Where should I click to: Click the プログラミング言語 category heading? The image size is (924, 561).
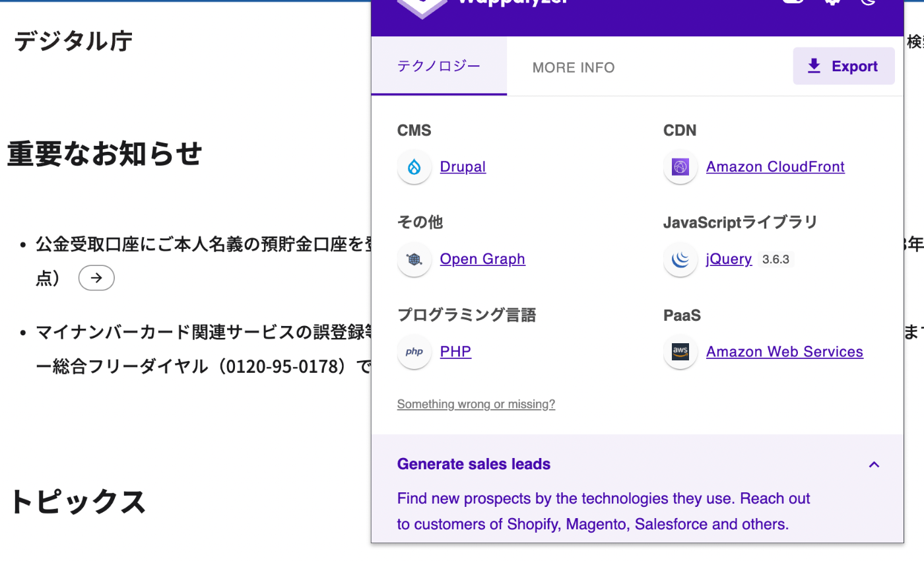point(467,315)
